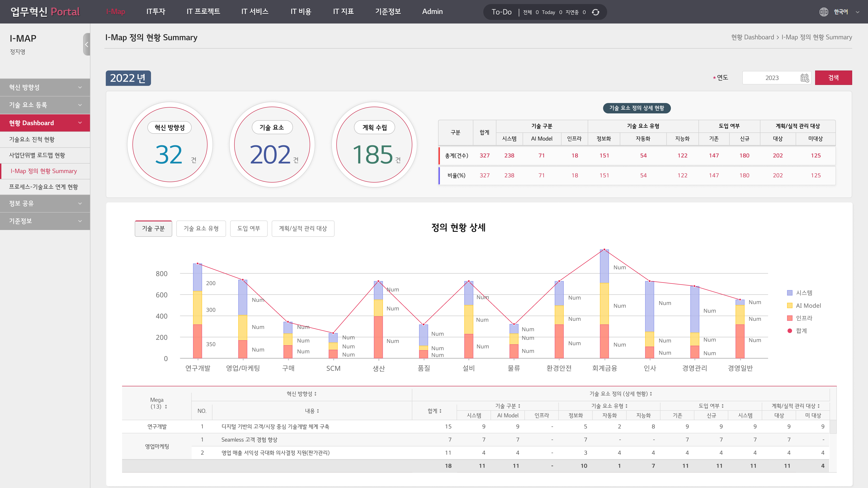Click the 업무혁신 Portal logo
Screen dimensions: 868x488
point(45,12)
